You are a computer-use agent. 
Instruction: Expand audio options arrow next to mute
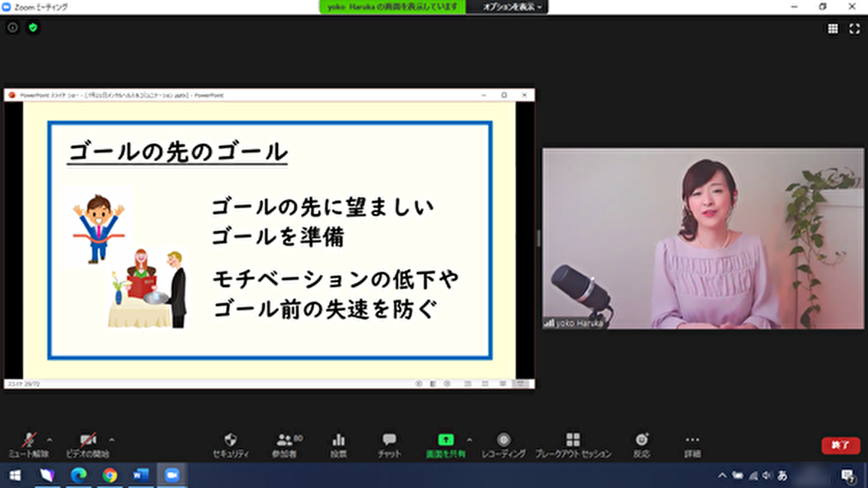pos(50,440)
